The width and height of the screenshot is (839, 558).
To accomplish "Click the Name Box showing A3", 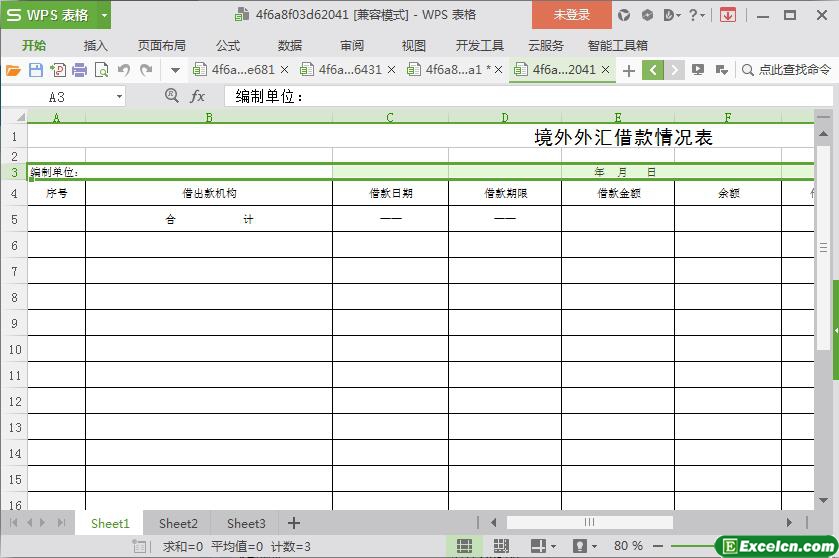I will [57, 97].
